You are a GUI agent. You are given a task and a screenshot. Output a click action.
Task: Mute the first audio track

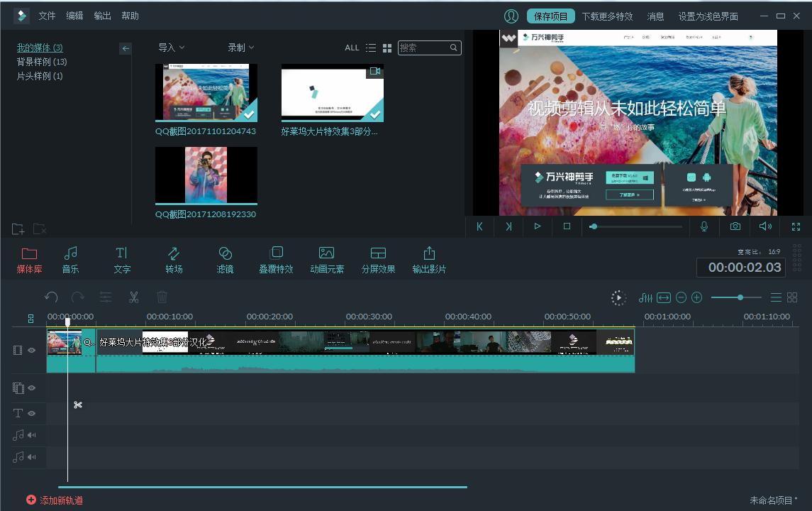[32, 435]
